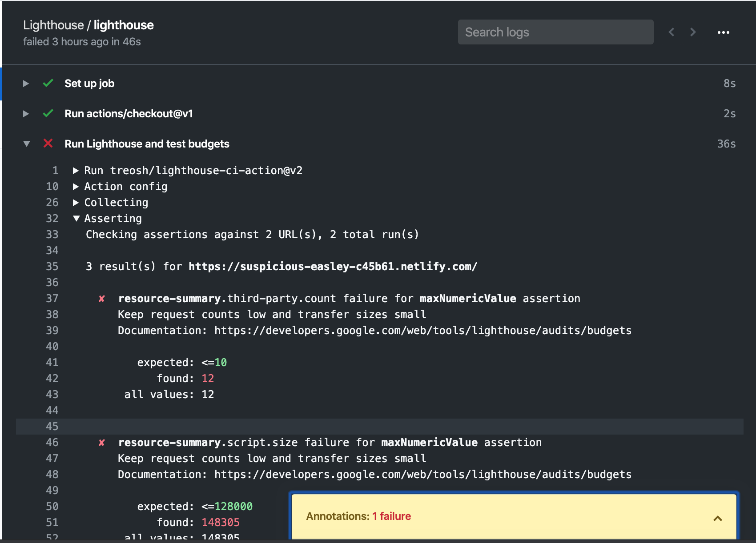Image resolution: width=756 pixels, height=543 pixels.
Task: Select log line number 33
Action: (x=52, y=235)
